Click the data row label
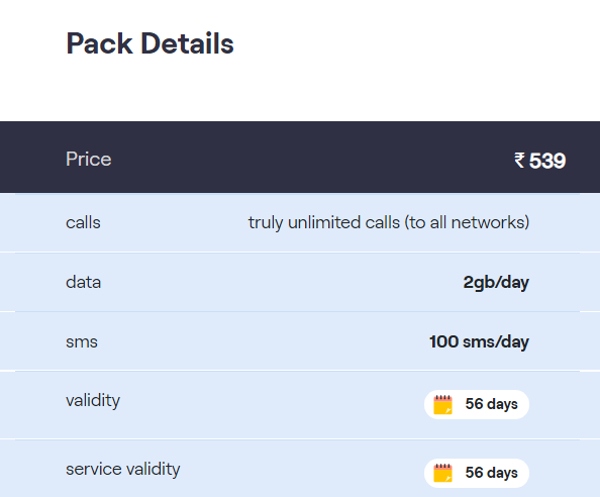 pos(83,282)
